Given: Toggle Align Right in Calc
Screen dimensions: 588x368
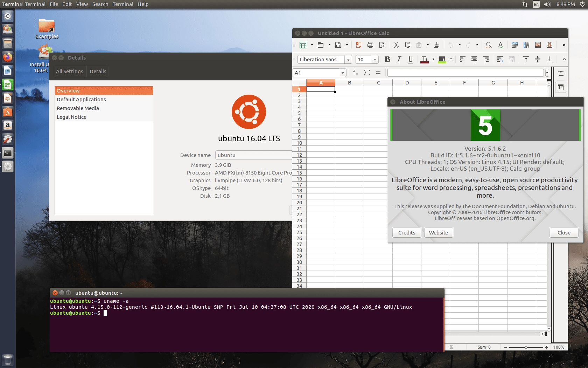Looking at the screenshot, I should (486, 59).
